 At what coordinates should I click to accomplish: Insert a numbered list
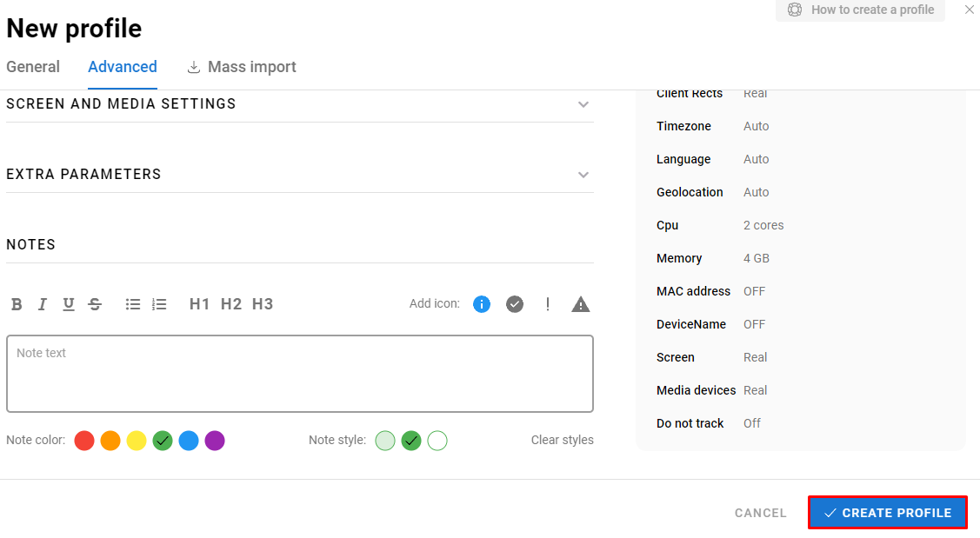click(159, 304)
